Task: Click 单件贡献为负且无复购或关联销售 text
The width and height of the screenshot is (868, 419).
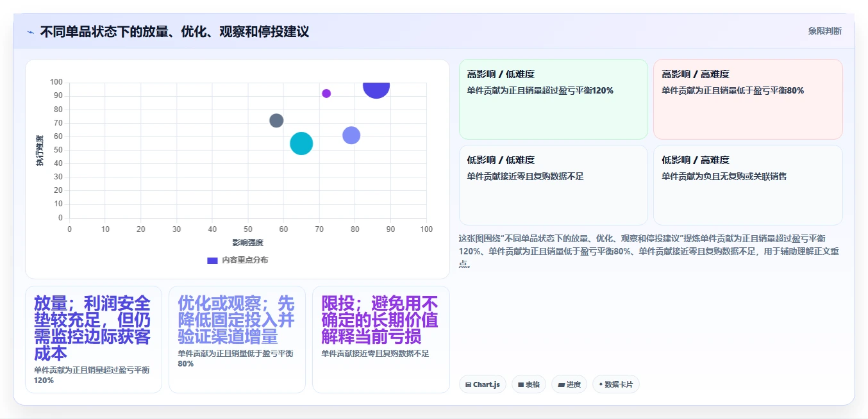Action: [724, 176]
